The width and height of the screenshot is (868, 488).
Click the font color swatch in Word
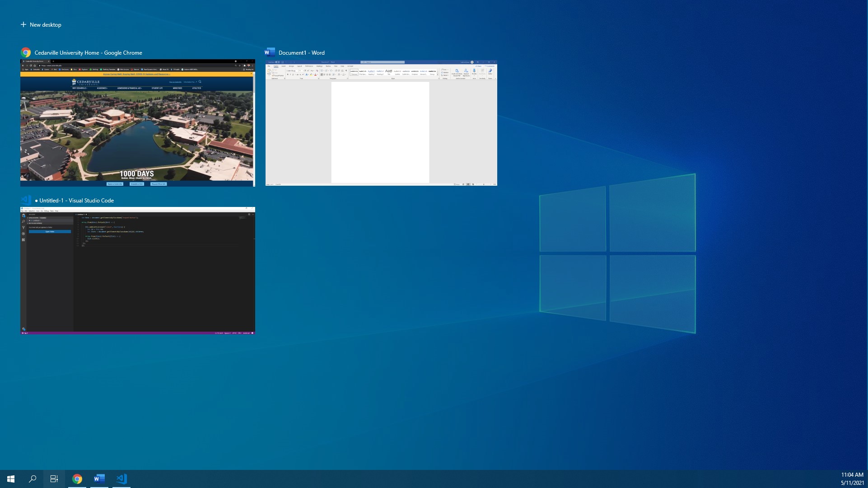[x=315, y=74]
